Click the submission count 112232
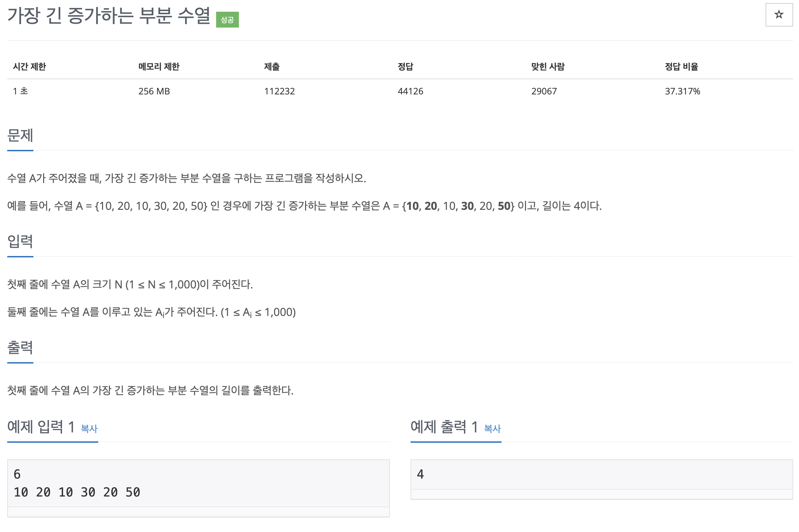This screenshot has height=532, width=799. [280, 91]
